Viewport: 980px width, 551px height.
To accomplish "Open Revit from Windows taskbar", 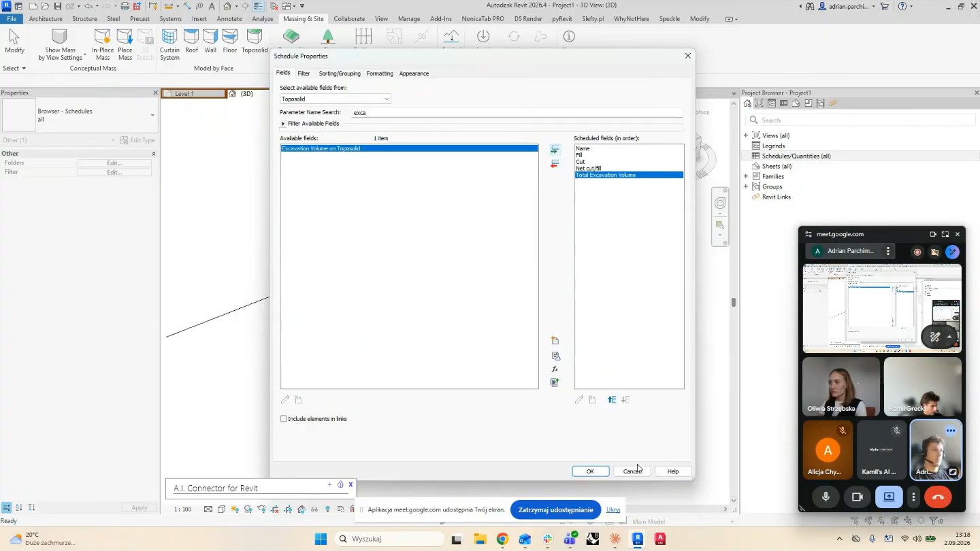I will click(638, 539).
